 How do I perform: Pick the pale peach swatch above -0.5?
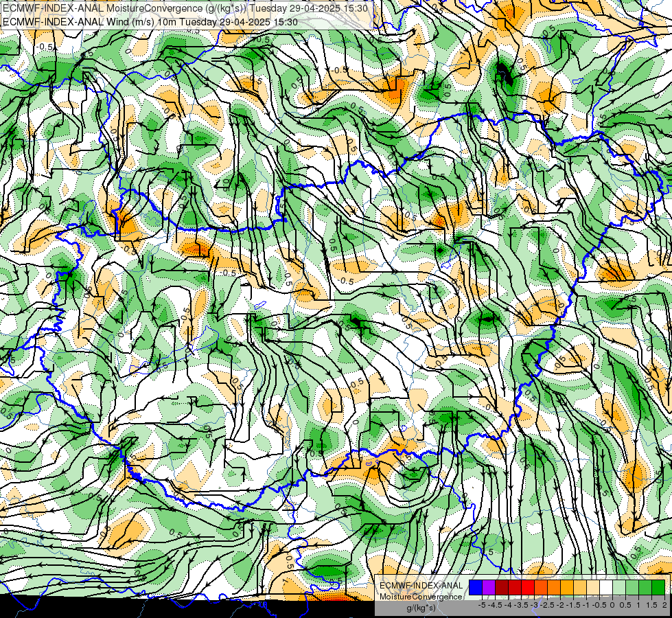click(x=593, y=587)
